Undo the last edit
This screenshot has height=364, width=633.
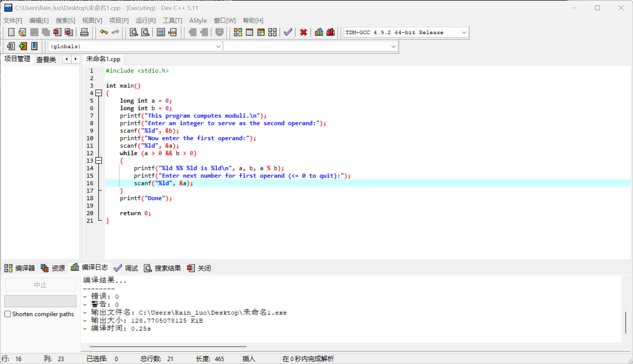104,32
